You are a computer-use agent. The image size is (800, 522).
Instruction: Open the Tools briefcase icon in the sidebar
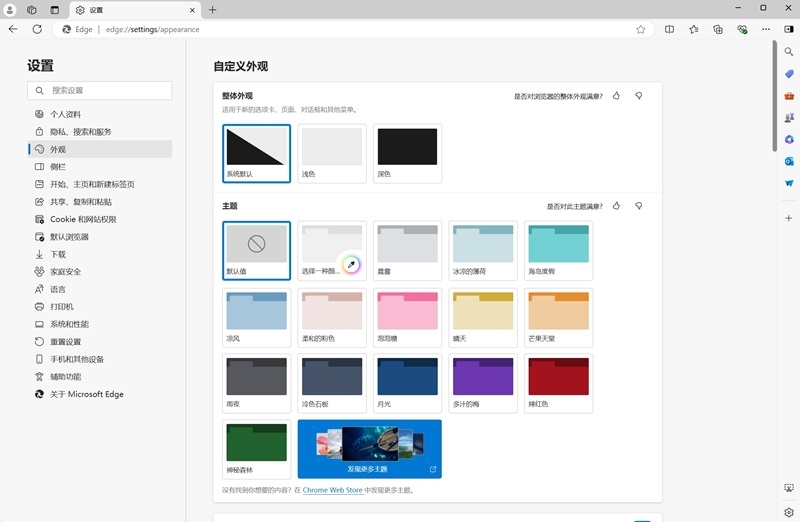point(789,96)
